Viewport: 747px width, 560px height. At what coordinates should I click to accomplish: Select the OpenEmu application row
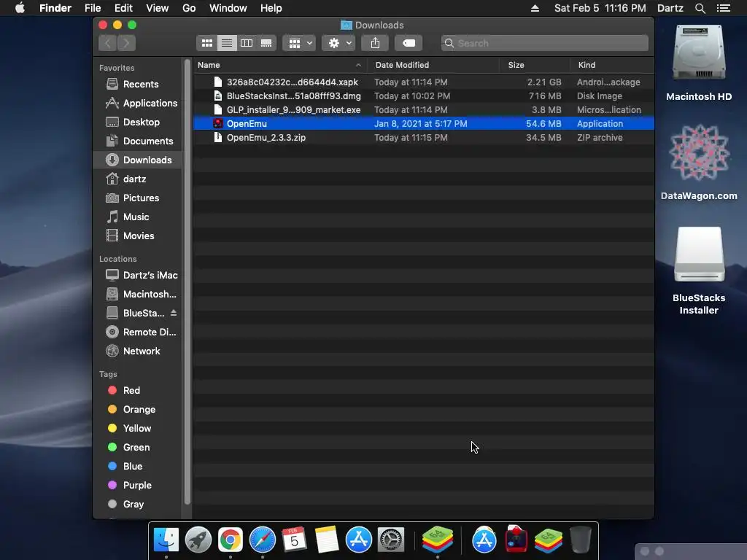[424, 124]
